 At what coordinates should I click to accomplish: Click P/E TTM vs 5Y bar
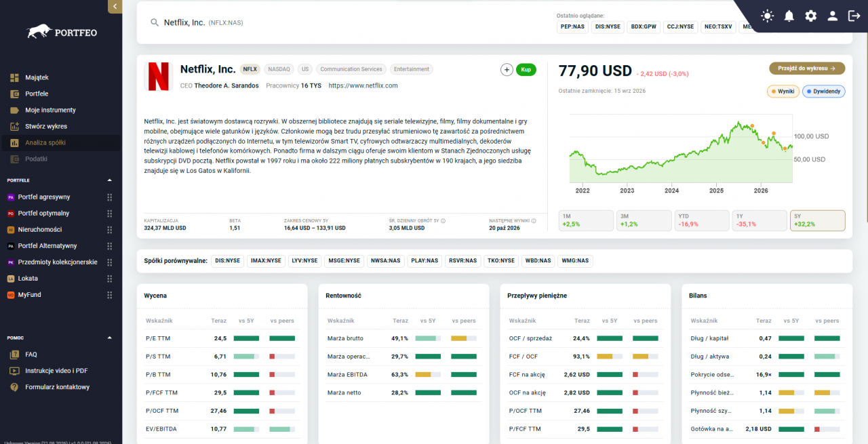(246, 338)
